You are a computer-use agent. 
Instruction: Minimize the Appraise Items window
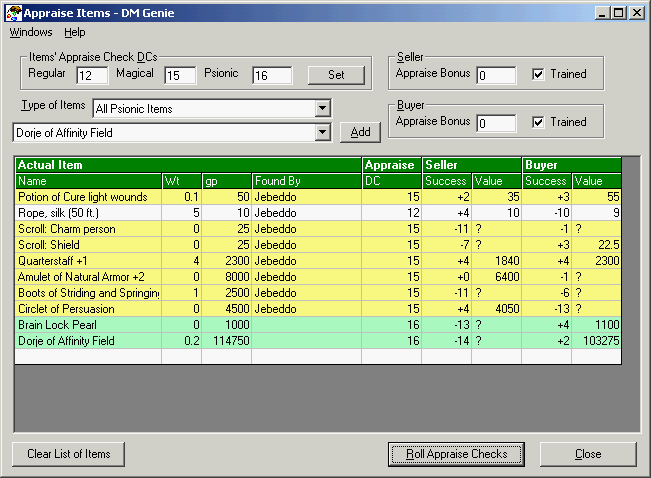[x=602, y=13]
